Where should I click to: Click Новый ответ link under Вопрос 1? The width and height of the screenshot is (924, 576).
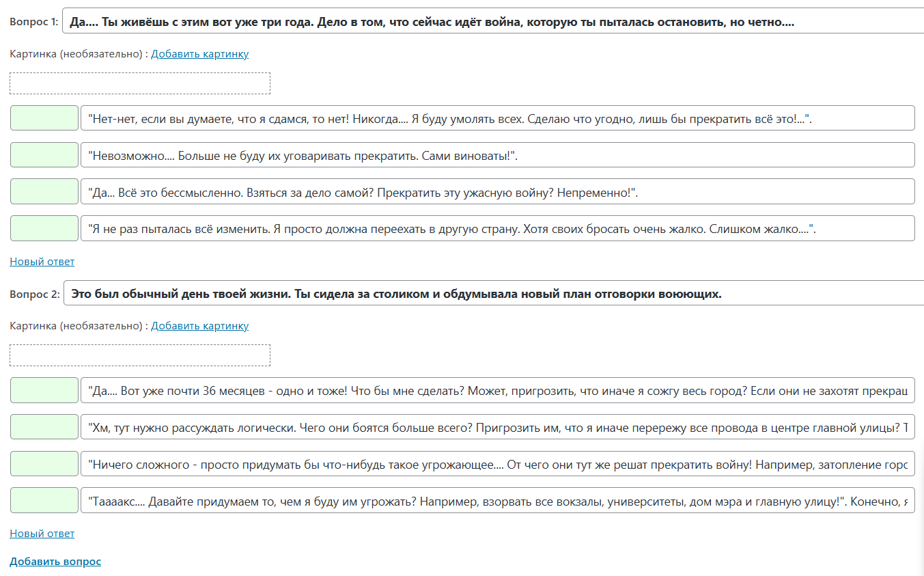42,262
